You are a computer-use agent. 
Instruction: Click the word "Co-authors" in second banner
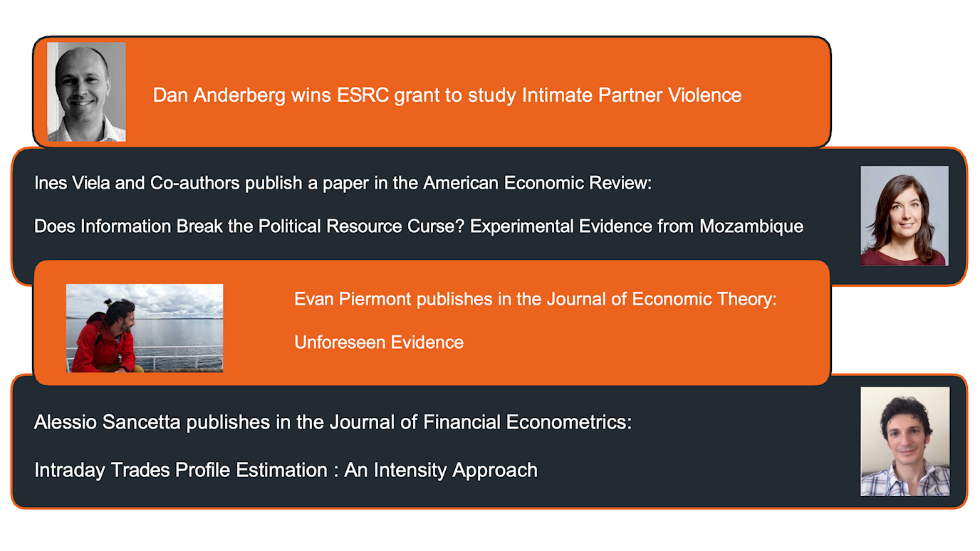pyautogui.click(x=194, y=183)
